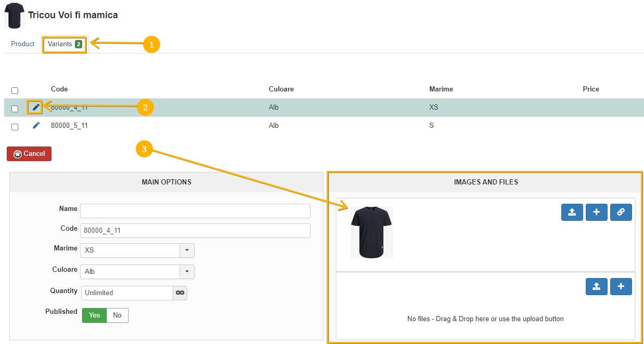The image size is (644, 344).
Task: Click the edit pencil for variant 80000_4_11
Action: pyautogui.click(x=35, y=108)
